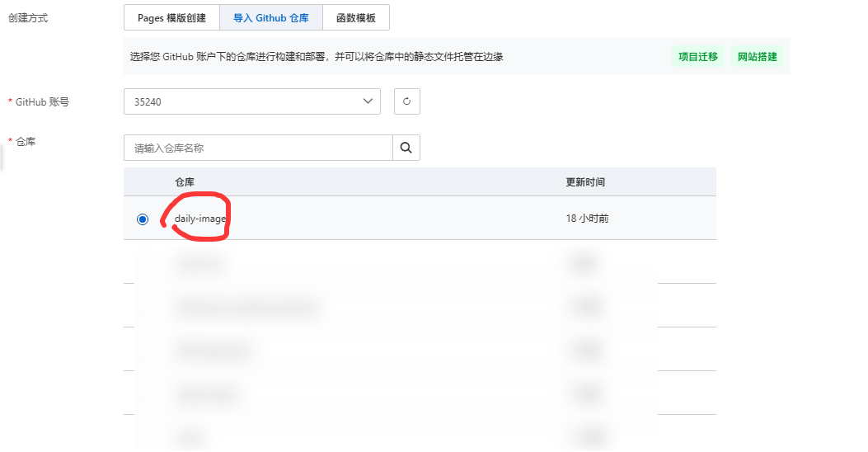Select the daily-image repository radio button
This screenshot has width=868, height=452.
click(143, 219)
